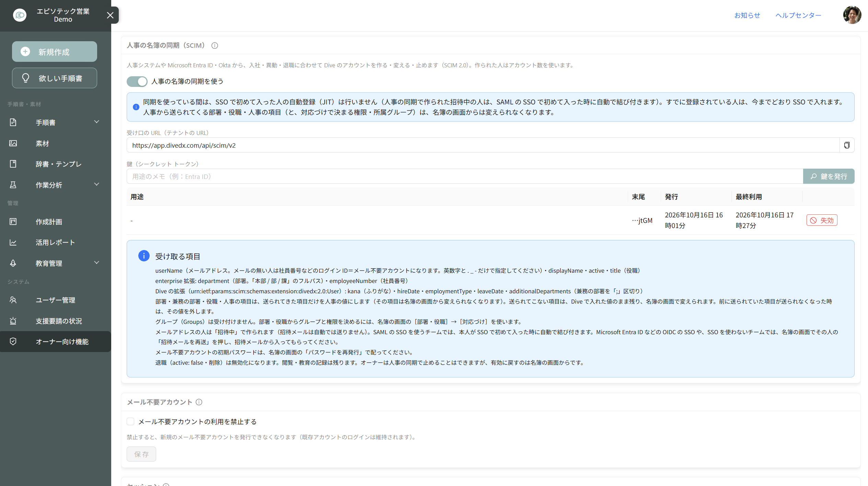This screenshot has width=868, height=486.
Task: Click the 教育管理 rocket icon
Action: (13, 263)
